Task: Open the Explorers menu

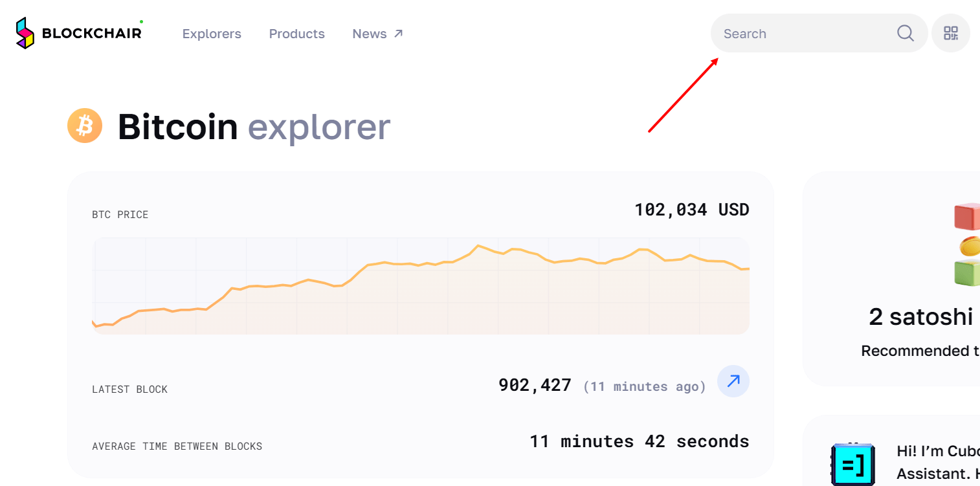Action: [212, 34]
